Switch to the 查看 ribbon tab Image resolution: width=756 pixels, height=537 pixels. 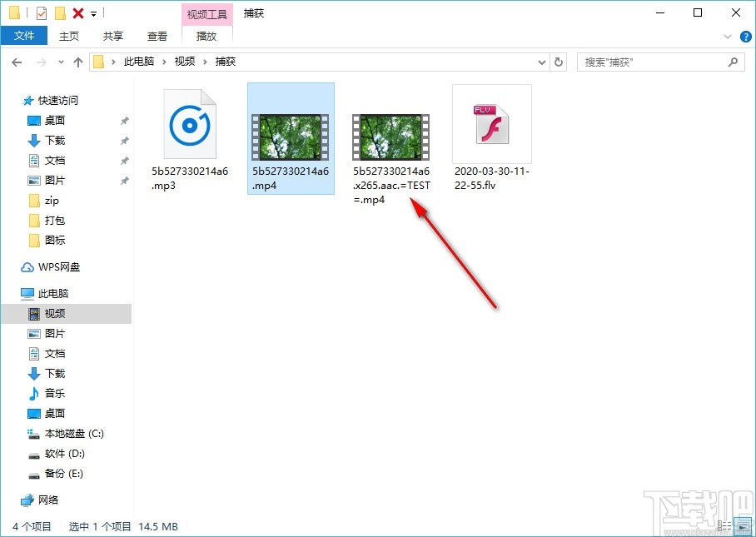point(157,36)
